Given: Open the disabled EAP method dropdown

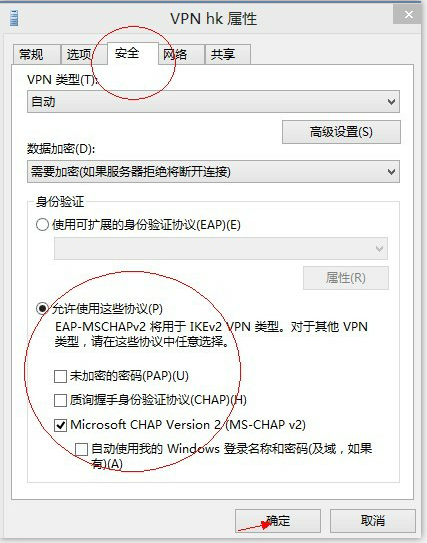Looking at the screenshot, I should (221, 248).
